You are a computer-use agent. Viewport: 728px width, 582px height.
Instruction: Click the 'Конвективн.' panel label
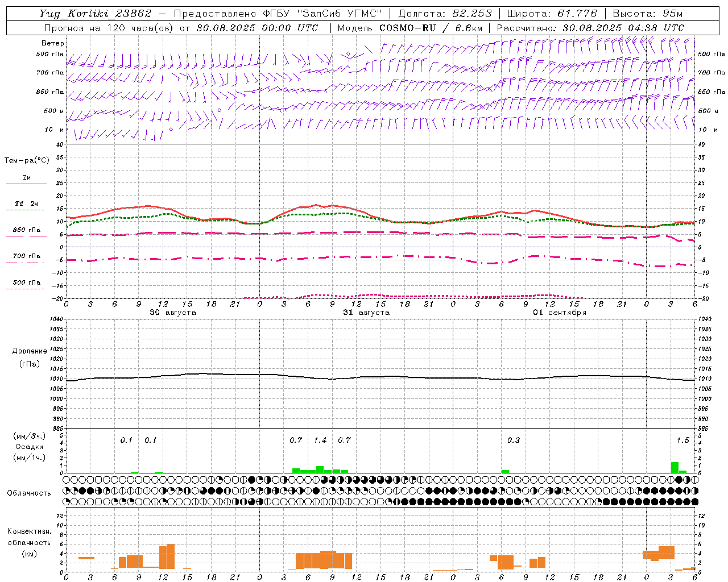pos(30,531)
